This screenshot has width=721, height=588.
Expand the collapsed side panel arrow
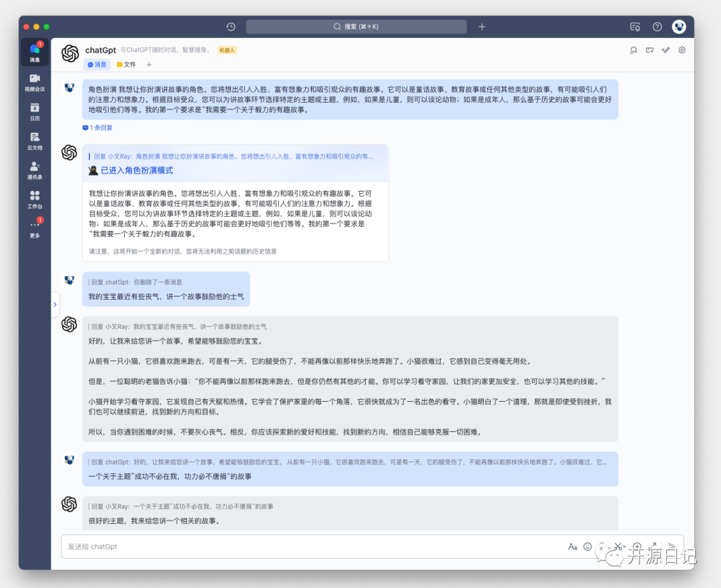tap(55, 304)
